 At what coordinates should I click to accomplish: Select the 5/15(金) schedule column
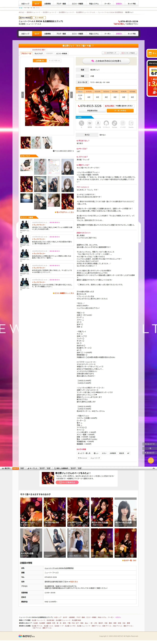tap(132, 91)
